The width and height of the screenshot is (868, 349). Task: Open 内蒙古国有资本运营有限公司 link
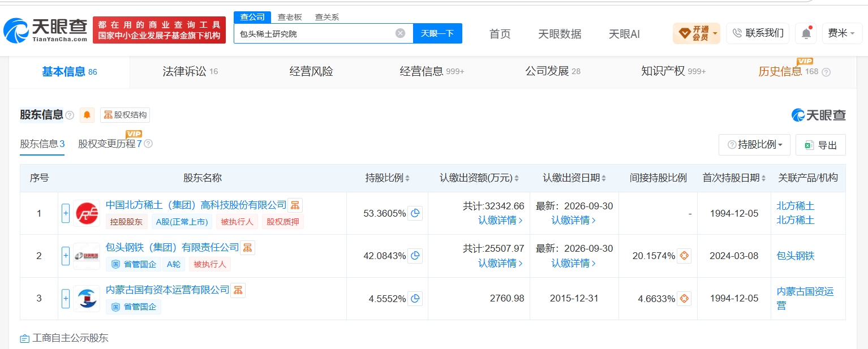click(x=167, y=290)
